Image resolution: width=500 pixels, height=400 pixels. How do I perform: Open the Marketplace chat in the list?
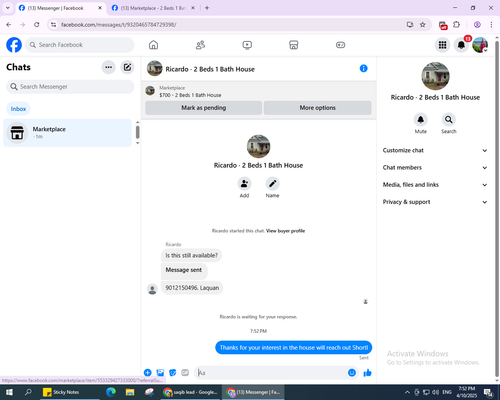click(x=67, y=133)
